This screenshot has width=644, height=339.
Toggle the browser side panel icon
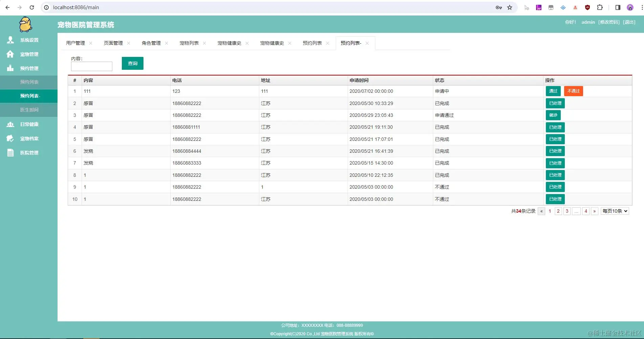tap(618, 7)
